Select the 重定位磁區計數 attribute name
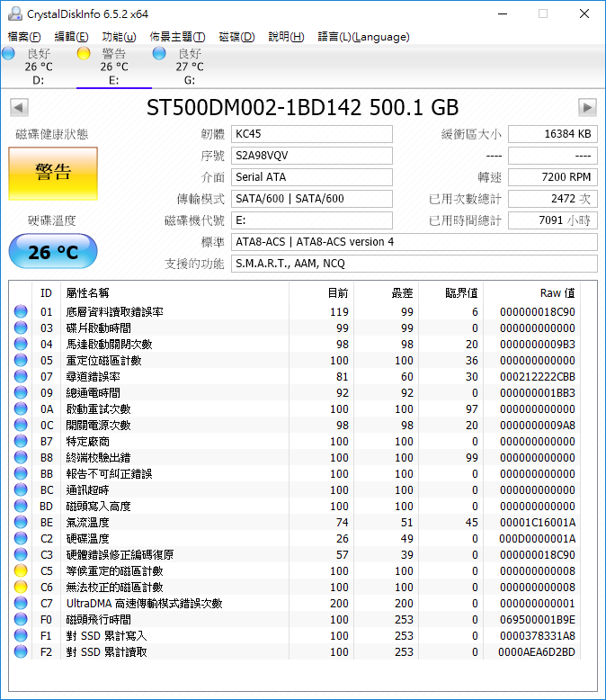This screenshot has height=700, width=606. (x=103, y=360)
